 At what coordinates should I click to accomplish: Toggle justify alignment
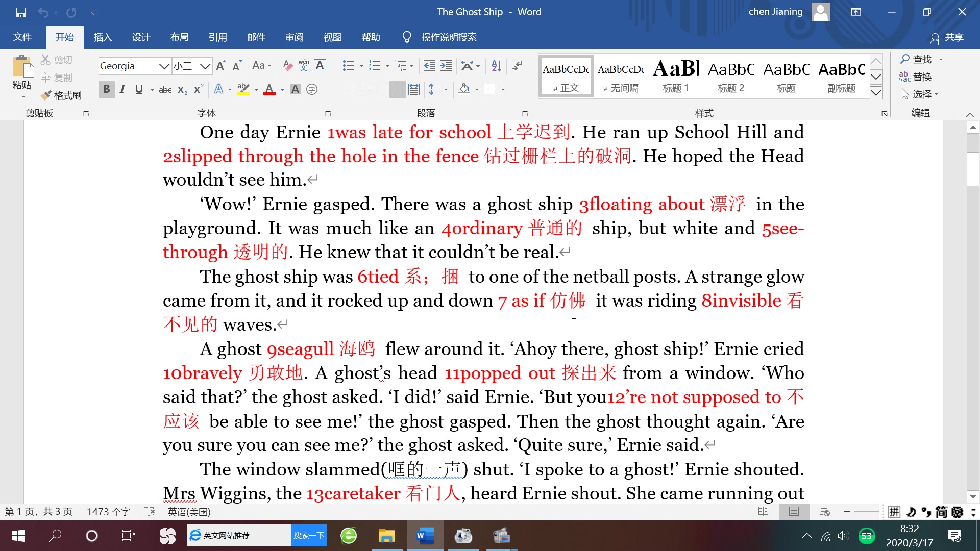(398, 90)
